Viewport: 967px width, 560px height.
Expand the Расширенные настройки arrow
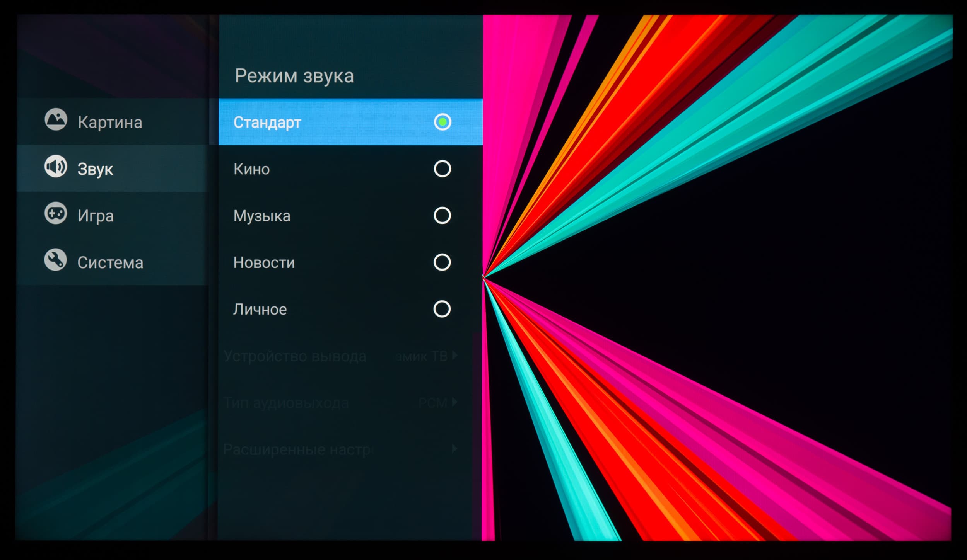[x=454, y=449]
